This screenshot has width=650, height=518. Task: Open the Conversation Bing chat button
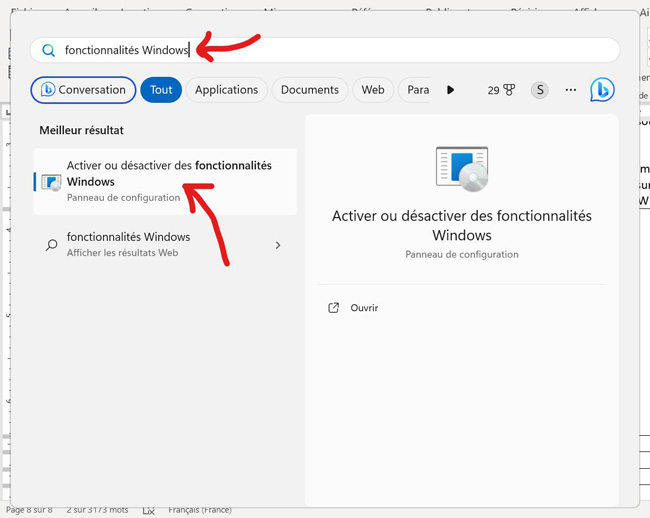tap(83, 90)
